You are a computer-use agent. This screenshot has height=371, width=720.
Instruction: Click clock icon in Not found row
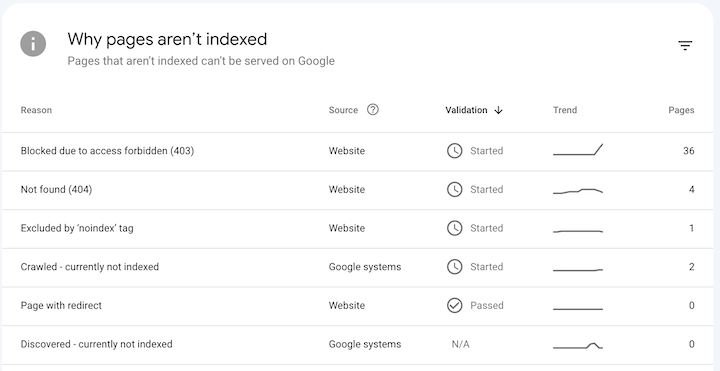pyautogui.click(x=455, y=189)
